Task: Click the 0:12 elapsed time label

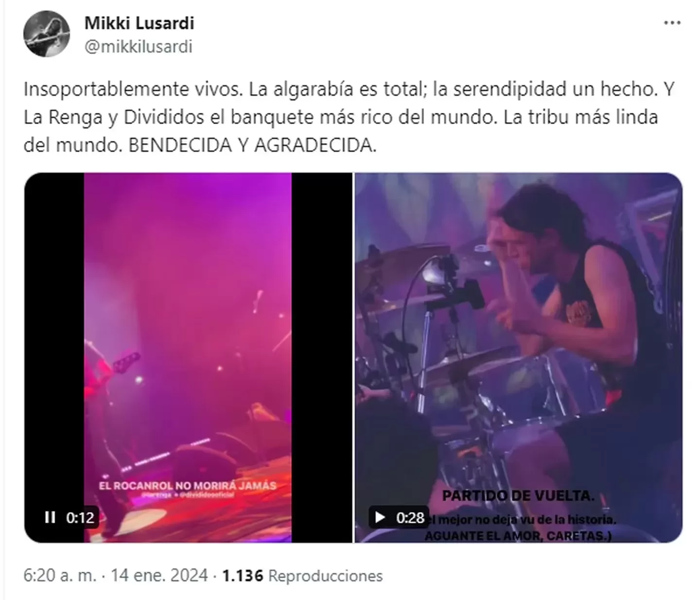Action: (80, 518)
